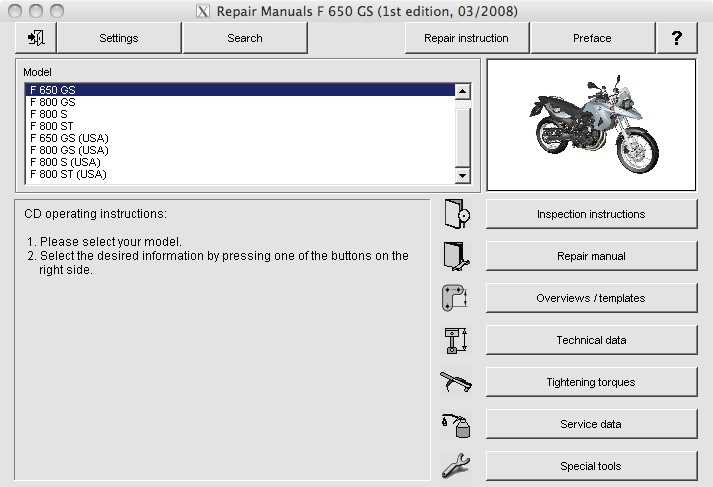The height and width of the screenshot is (487, 713).
Task: Open Overviews / templates
Action: [x=591, y=298]
